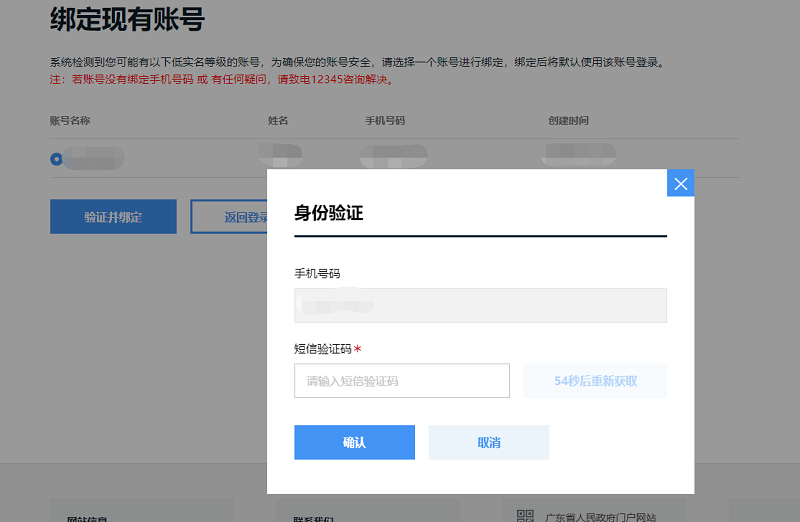Click the 返回登录 button

click(x=230, y=216)
